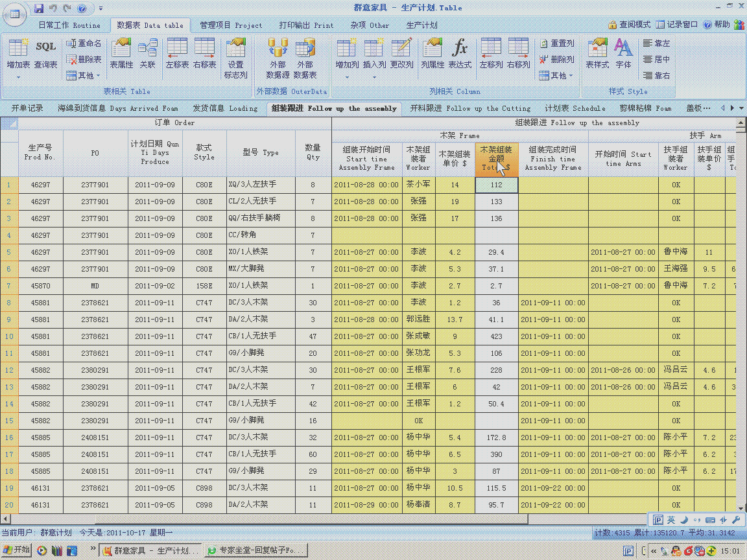Set alignment to 靠右 (right)

(656, 76)
